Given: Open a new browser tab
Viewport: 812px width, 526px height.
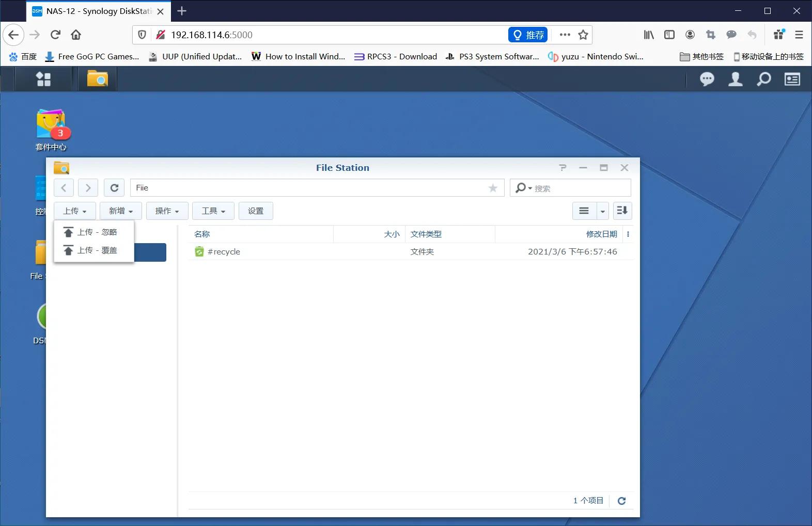Looking at the screenshot, I should 182,11.
